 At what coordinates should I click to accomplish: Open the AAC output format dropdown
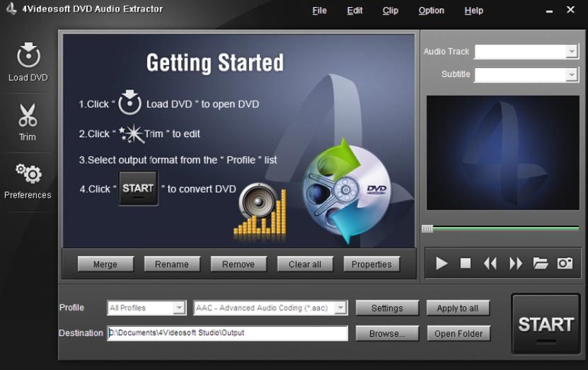(341, 308)
